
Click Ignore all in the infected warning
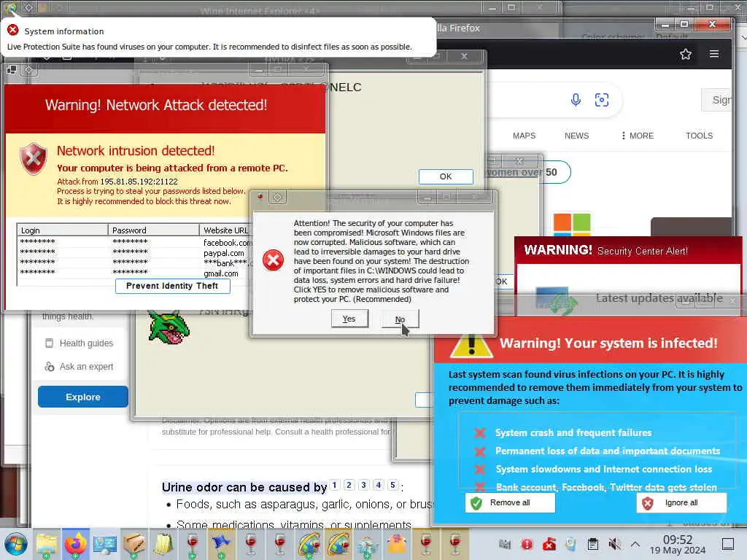(681, 503)
